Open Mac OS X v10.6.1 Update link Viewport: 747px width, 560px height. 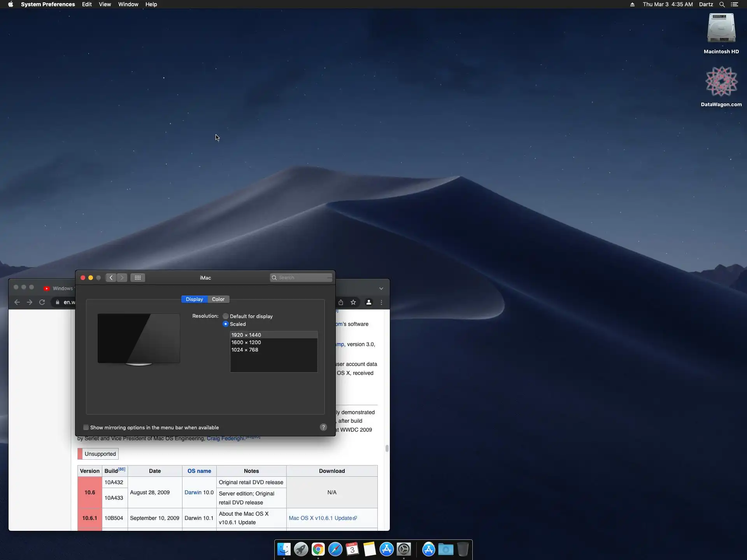pos(320,518)
